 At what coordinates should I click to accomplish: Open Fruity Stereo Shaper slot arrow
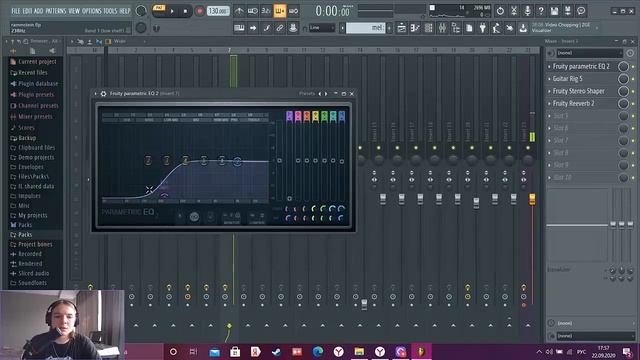click(549, 91)
